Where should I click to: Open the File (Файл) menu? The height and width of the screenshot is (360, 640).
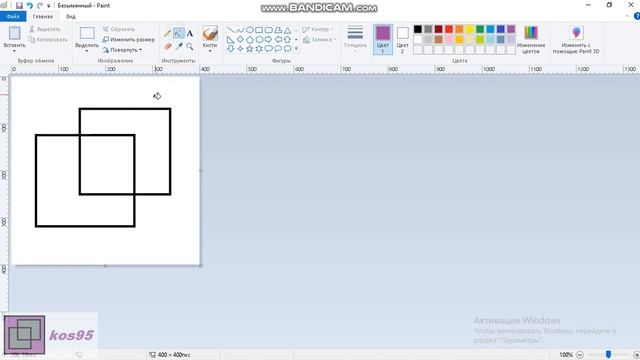(13, 17)
